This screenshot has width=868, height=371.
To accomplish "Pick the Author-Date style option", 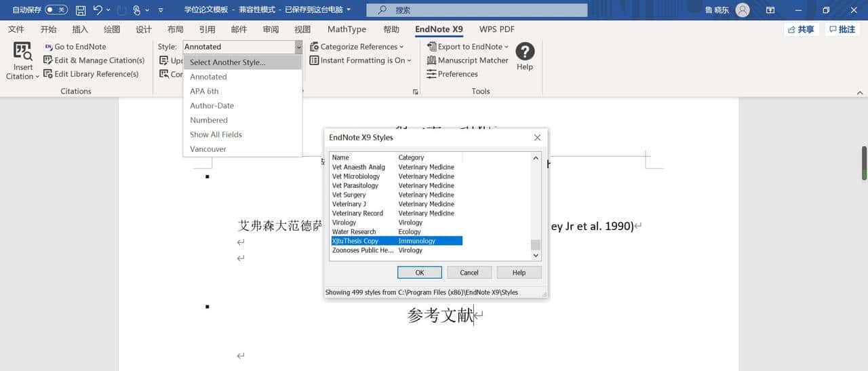I will (x=242, y=105).
